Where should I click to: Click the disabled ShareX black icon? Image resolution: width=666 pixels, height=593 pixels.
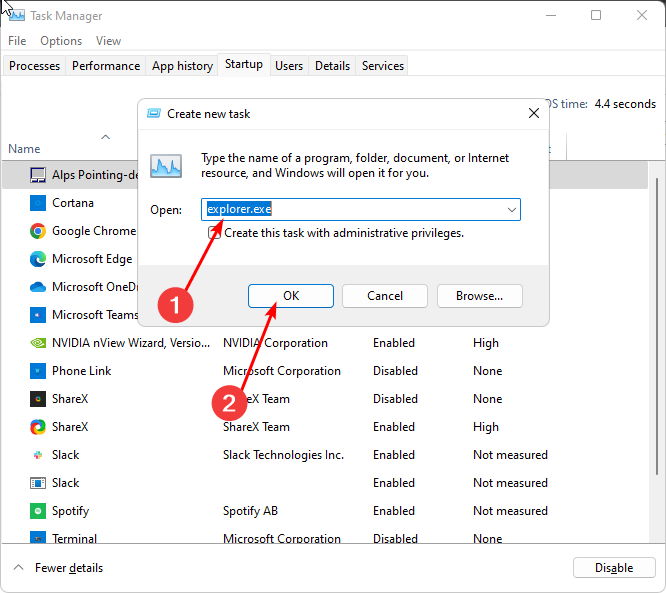pyautogui.click(x=38, y=399)
